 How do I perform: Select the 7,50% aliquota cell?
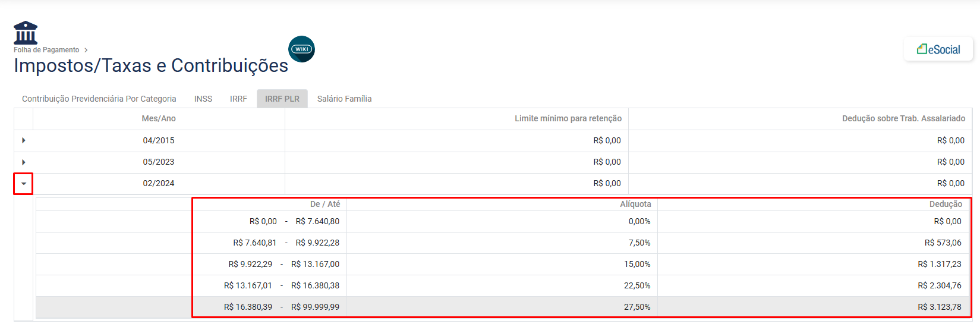click(x=639, y=243)
